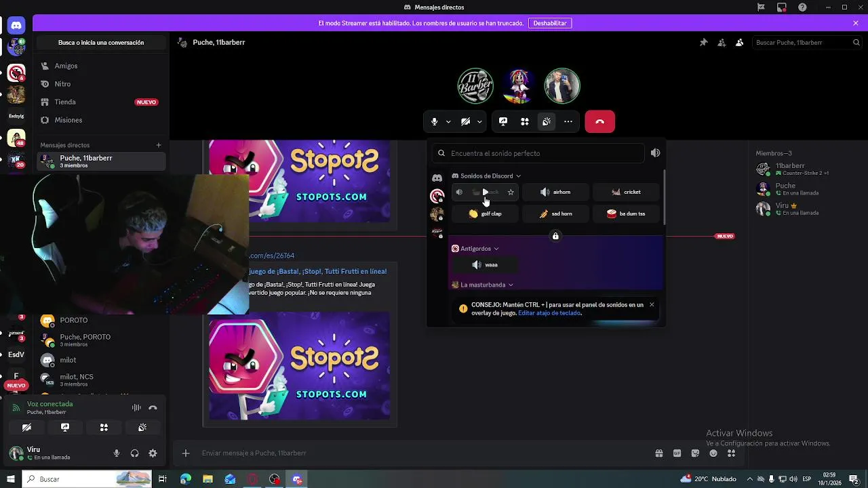Open apps launcher in message bar

[x=731, y=453]
